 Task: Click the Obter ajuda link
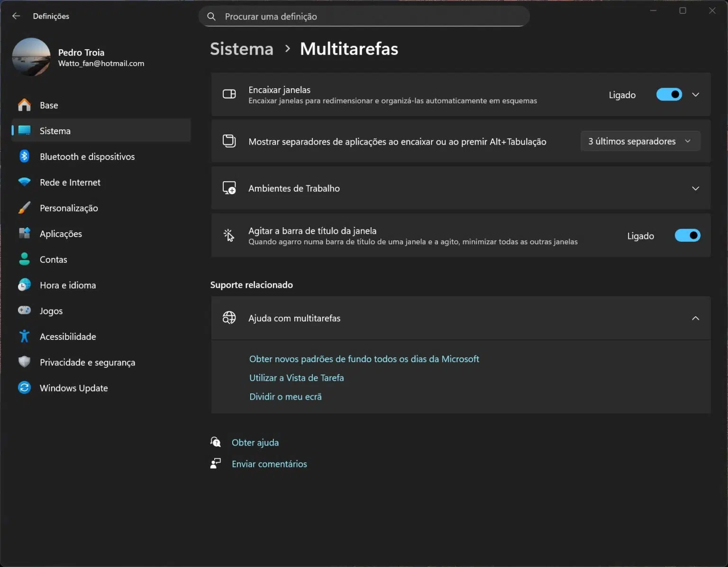(255, 442)
